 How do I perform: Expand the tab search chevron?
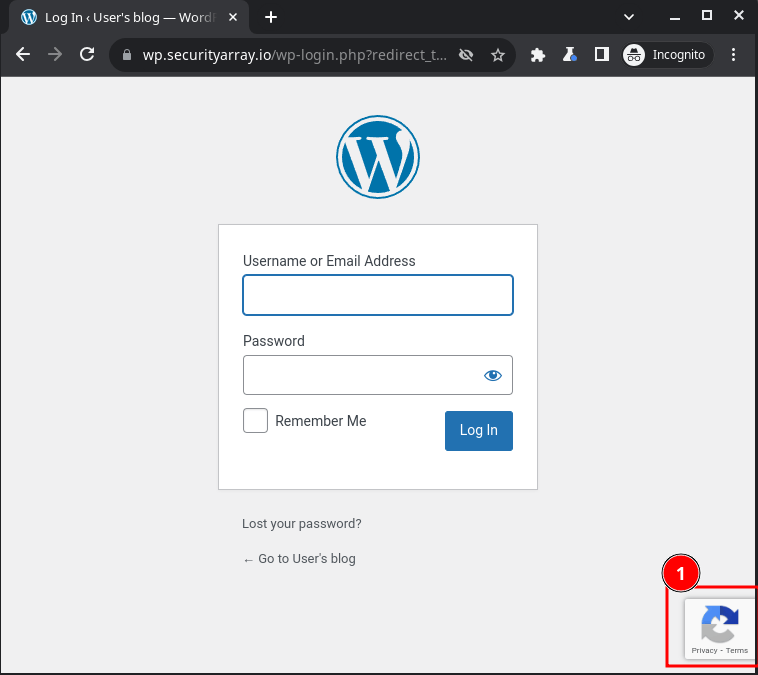click(x=629, y=17)
